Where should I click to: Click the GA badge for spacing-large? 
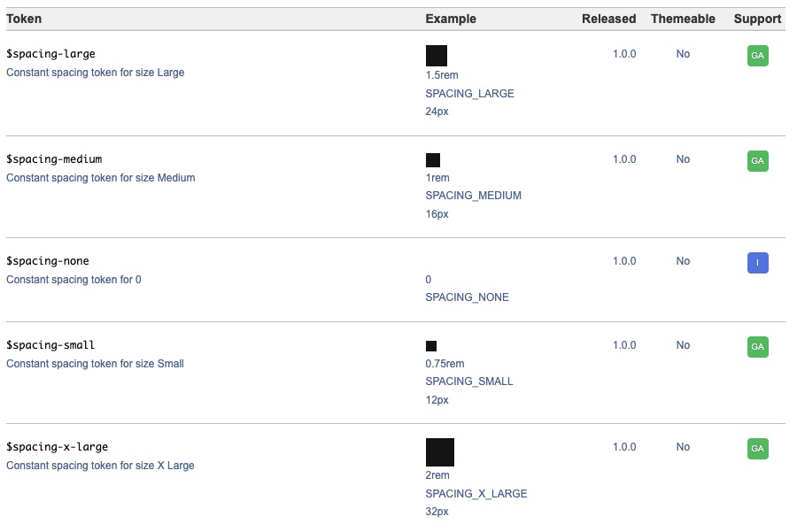click(757, 56)
